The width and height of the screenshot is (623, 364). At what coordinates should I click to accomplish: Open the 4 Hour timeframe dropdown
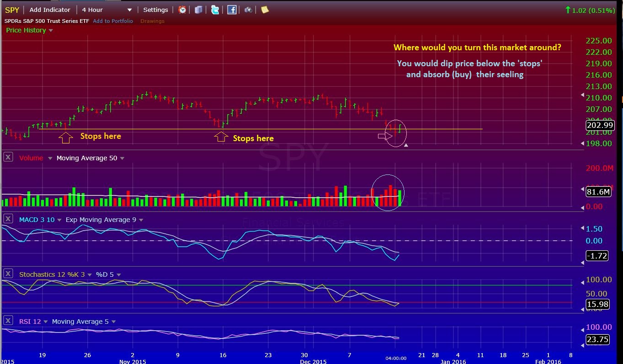click(x=107, y=10)
